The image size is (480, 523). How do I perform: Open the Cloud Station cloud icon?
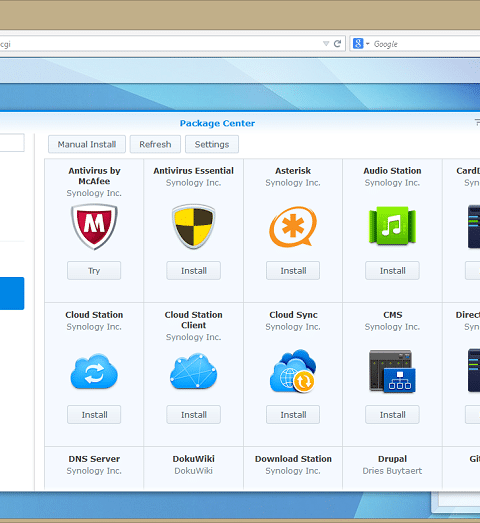94,371
